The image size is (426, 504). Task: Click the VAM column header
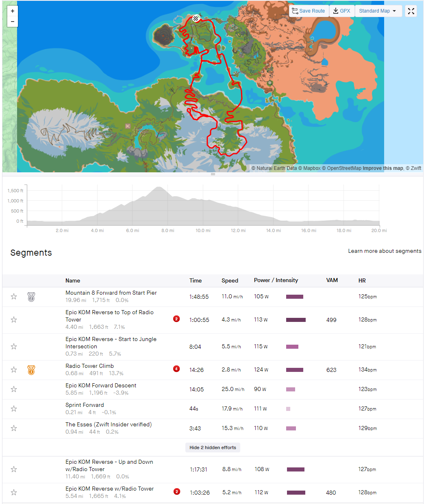click(332, 280)
